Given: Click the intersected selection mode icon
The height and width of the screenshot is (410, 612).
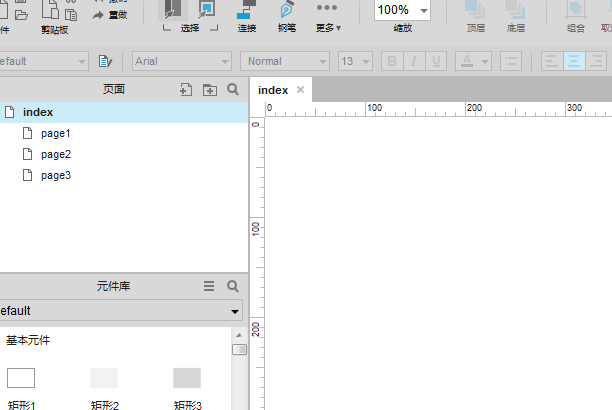Looking at the screenshot, I should [173, 10].
